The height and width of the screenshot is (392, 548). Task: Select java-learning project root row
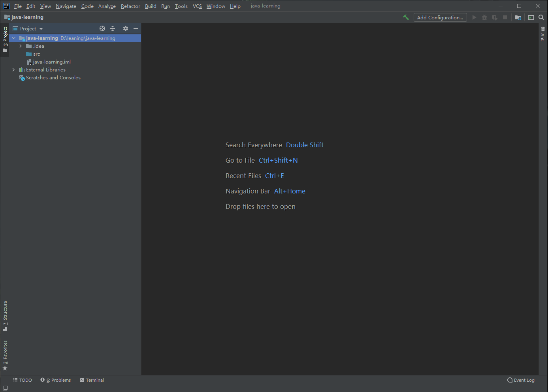pyautogui.click(x=75, y=38)
